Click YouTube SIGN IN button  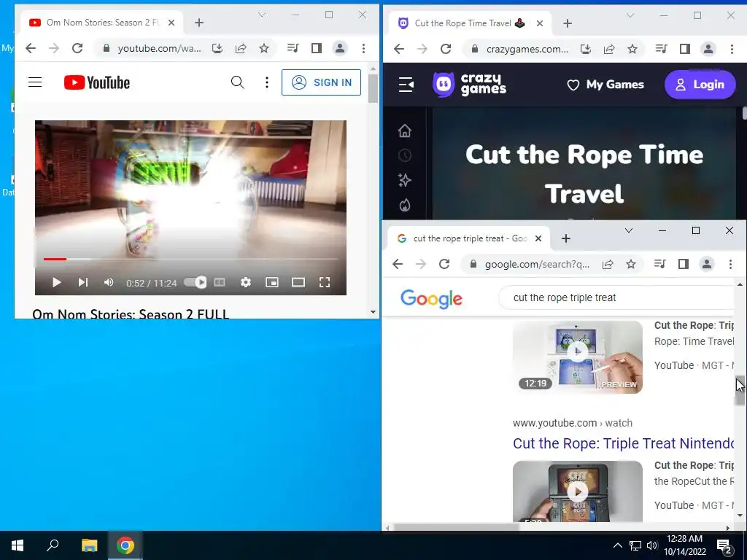pyautogui.click(x=321, y=82)
